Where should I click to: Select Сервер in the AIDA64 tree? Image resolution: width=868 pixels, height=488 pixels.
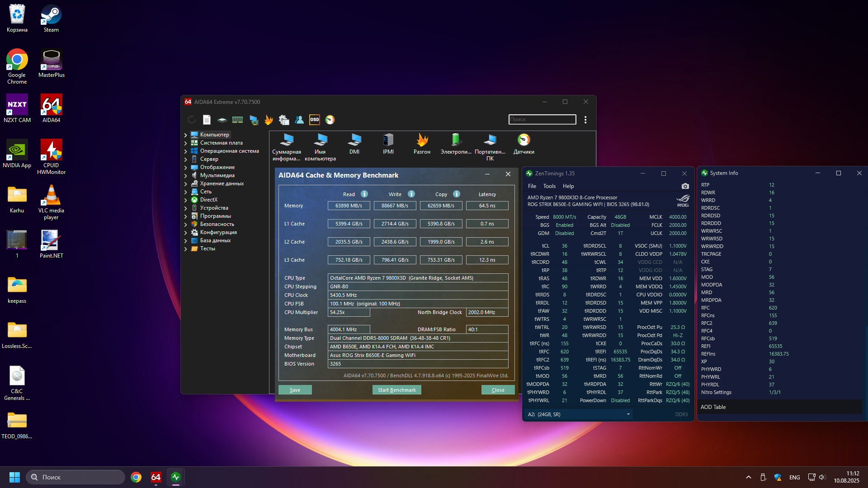tap(209, 159)
